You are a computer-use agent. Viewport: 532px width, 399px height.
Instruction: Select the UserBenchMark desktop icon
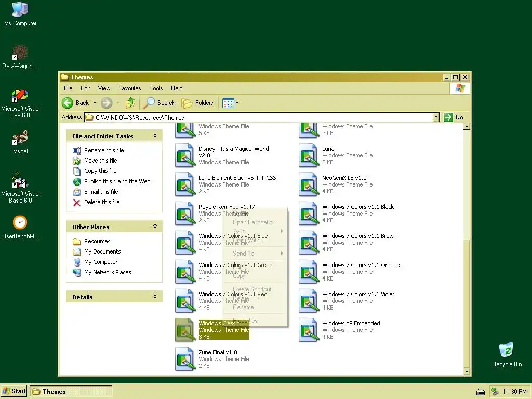pos(20,223)
